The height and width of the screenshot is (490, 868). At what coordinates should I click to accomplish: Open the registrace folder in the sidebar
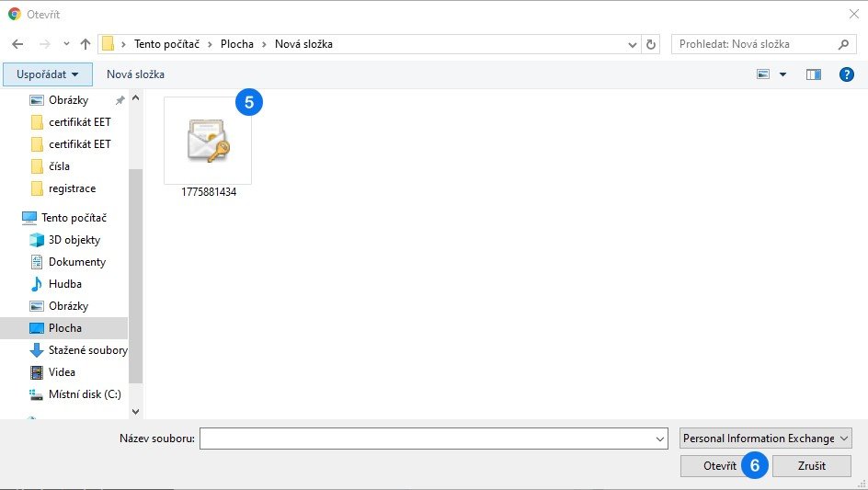72,188
